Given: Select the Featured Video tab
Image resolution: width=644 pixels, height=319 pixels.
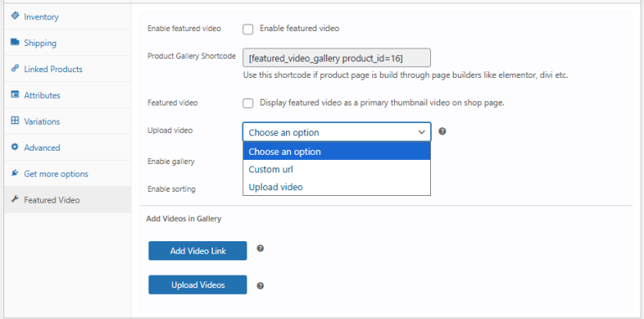Looking at the screenshot, I should point(68,200).
